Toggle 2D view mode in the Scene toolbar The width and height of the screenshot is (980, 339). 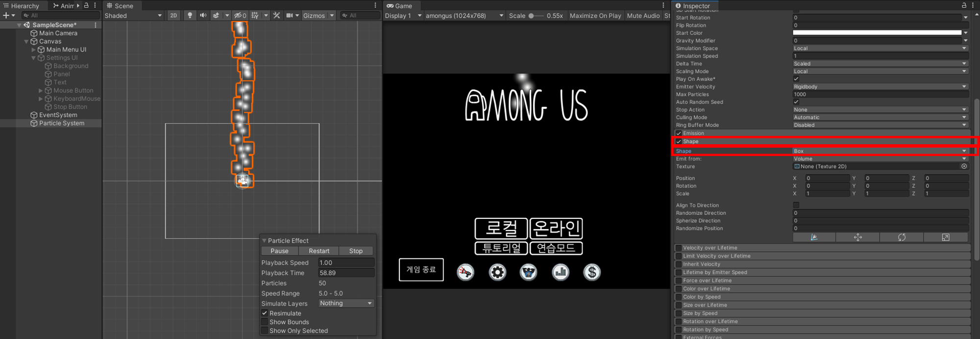(x=173, y=16)
